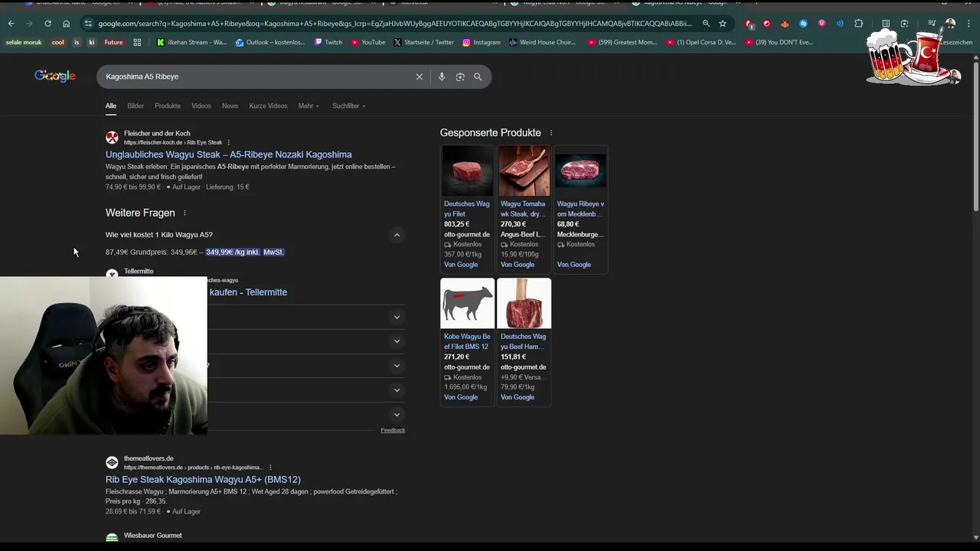The image size is (980, 551).
Task: Switch to the Kurze Videos tab
Action: [268, 106]
